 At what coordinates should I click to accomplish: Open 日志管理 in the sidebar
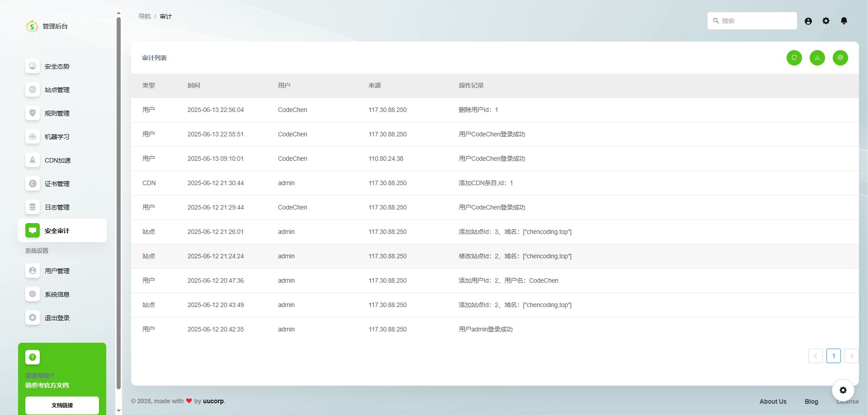[57, 207]
